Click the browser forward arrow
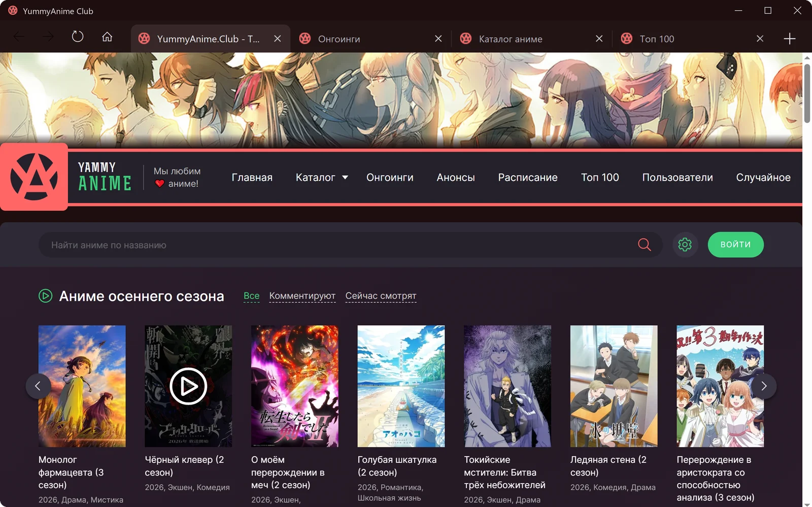Viewport: 812px width, 507px height. (x=48, y=37)
